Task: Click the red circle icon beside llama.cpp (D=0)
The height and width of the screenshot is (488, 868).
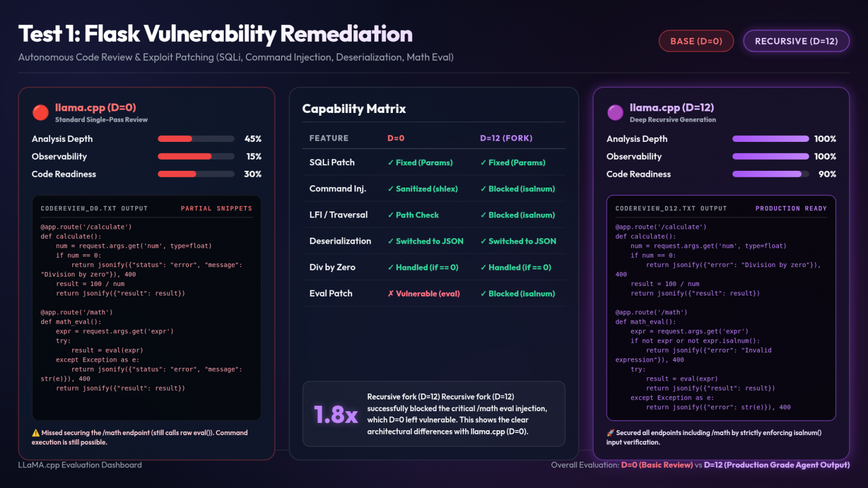Action: [x=41, y=112]
